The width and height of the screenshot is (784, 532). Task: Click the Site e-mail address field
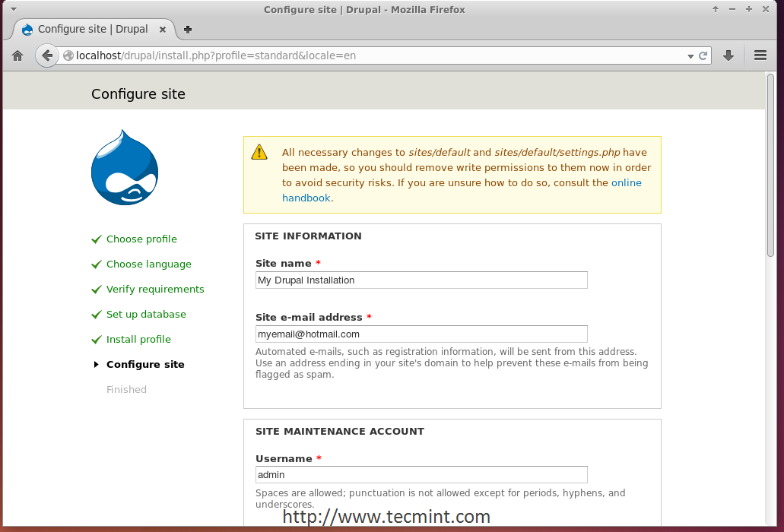(x=421, y=334)
